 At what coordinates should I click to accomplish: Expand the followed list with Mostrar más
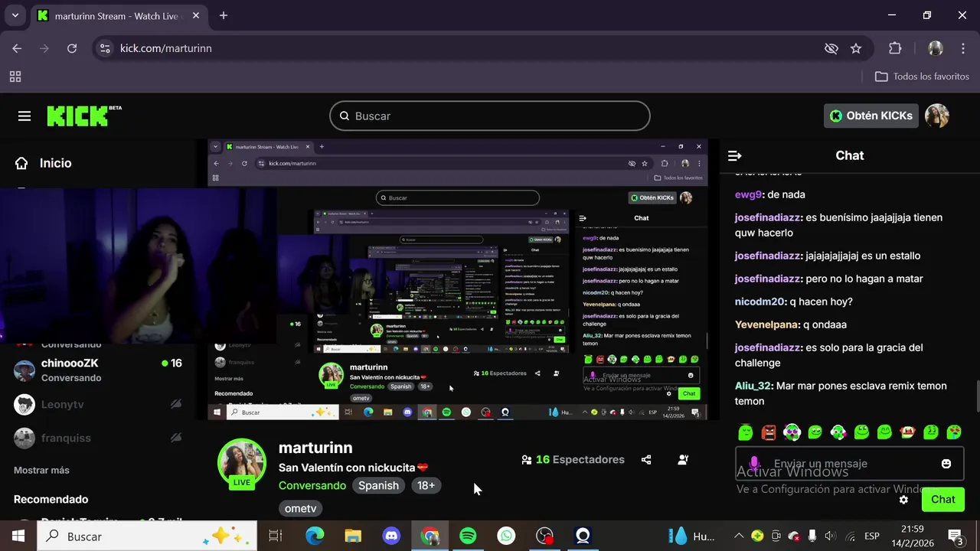41,470
